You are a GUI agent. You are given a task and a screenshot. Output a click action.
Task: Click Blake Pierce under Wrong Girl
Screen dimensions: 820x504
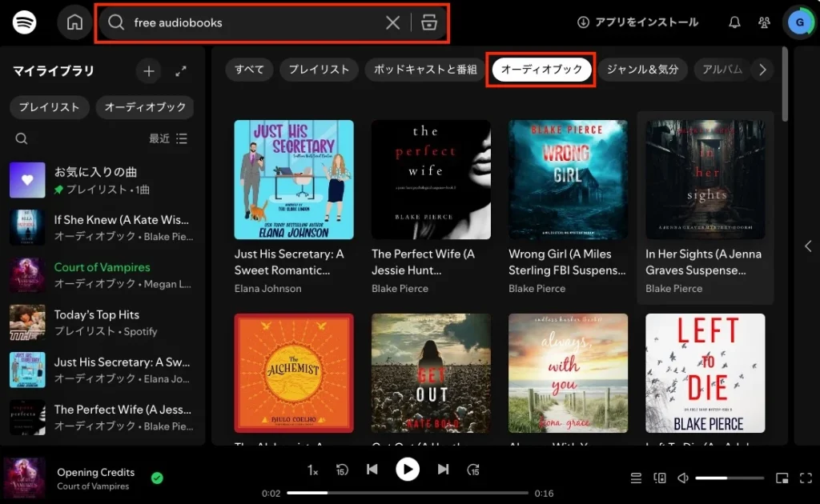click(537, 288)
